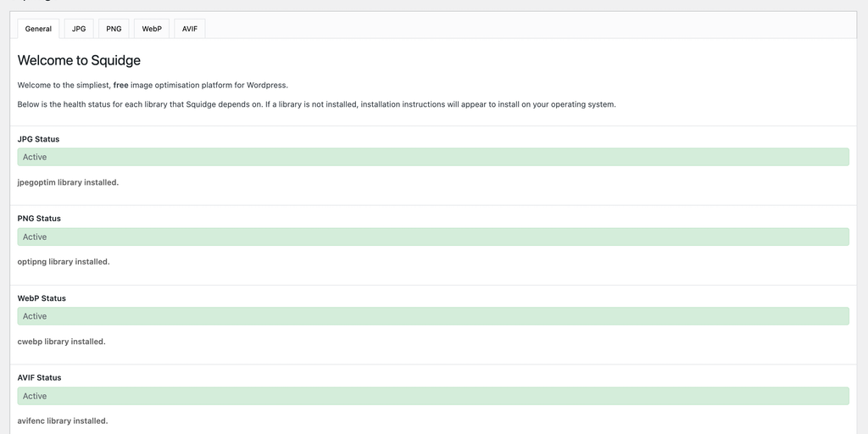Image resolution: width=868 pixels, height=434 pixels.
Task: Click the green Active bar under WebP Status
Action: (433, 316)
